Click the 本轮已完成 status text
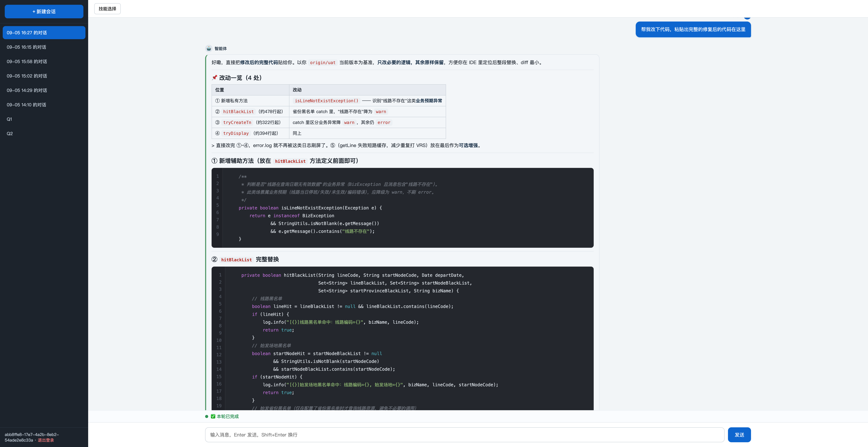This screenshot has height=447, width=868. (228, 416)
